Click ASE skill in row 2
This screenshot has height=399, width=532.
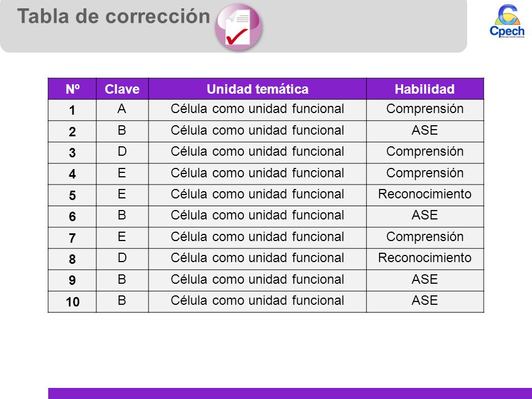coord(425,130)
